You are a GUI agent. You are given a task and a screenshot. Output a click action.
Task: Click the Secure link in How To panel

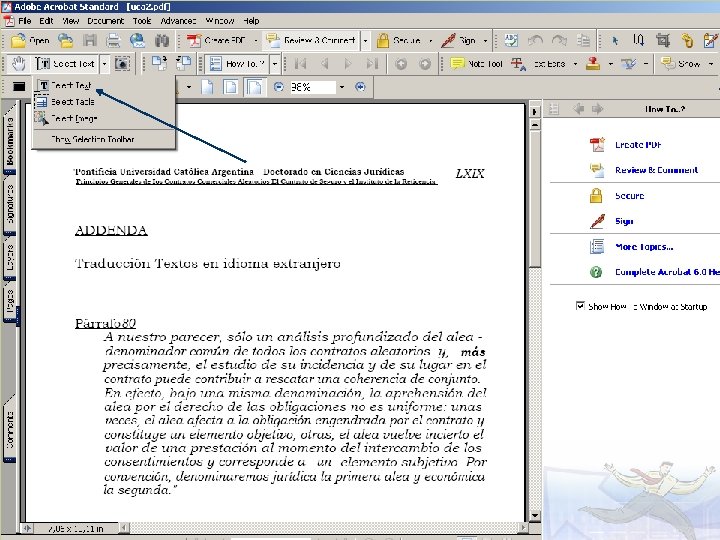click(x=629, y=196)
